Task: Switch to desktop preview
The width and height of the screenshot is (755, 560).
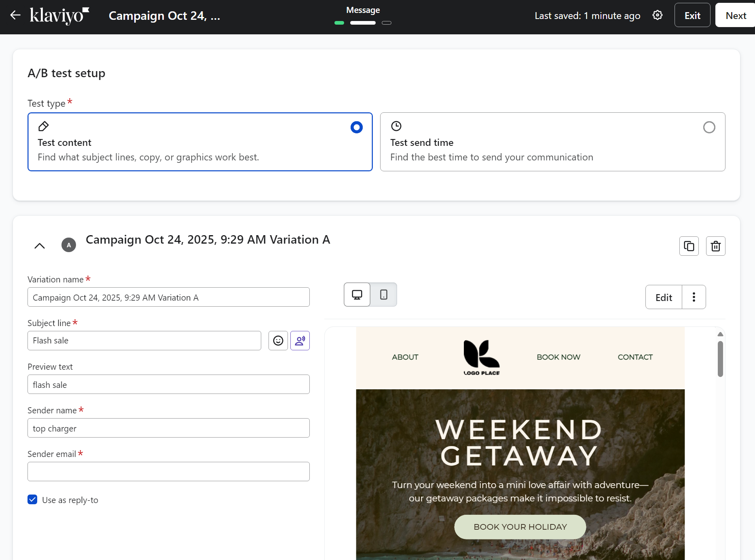Action: pyautogui.click(x=357, y=295)
